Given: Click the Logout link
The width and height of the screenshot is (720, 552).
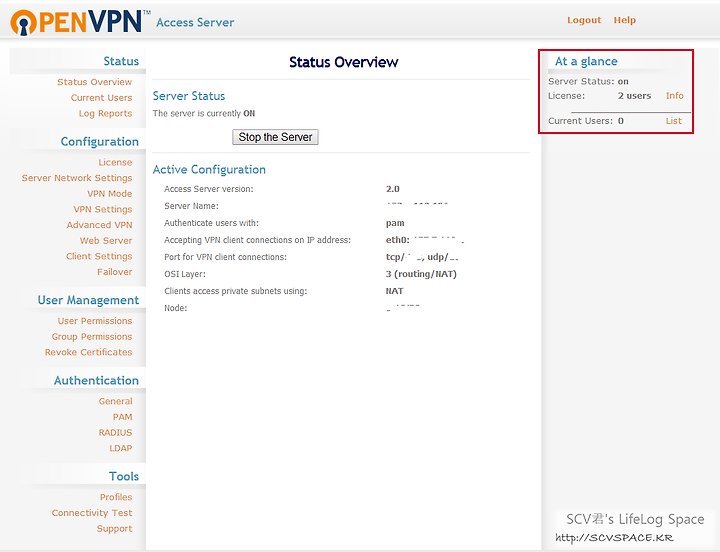Looking at the screenshot, I should point(584,20).
